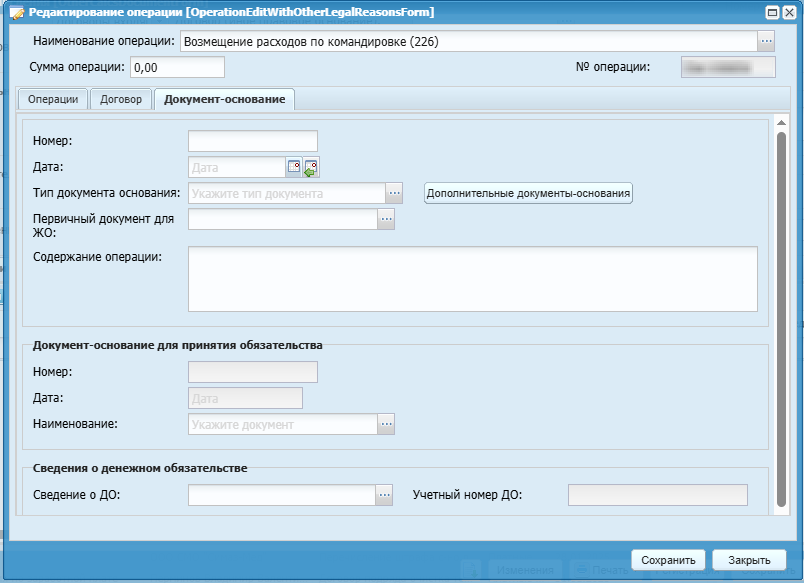Close dialog with the title bar X

[x=790, y=12]
